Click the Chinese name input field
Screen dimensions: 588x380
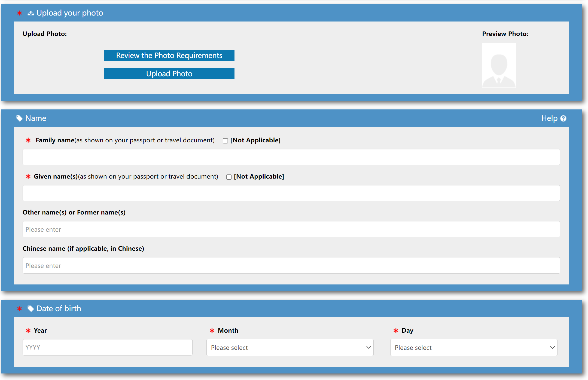pyautogui.click(x=291, y=265)
